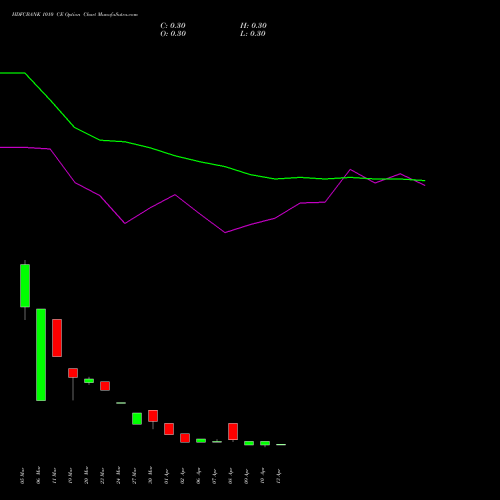Click the '27 Mar' date axis label
Screen dimensions: 500x500
click(134, 476)
